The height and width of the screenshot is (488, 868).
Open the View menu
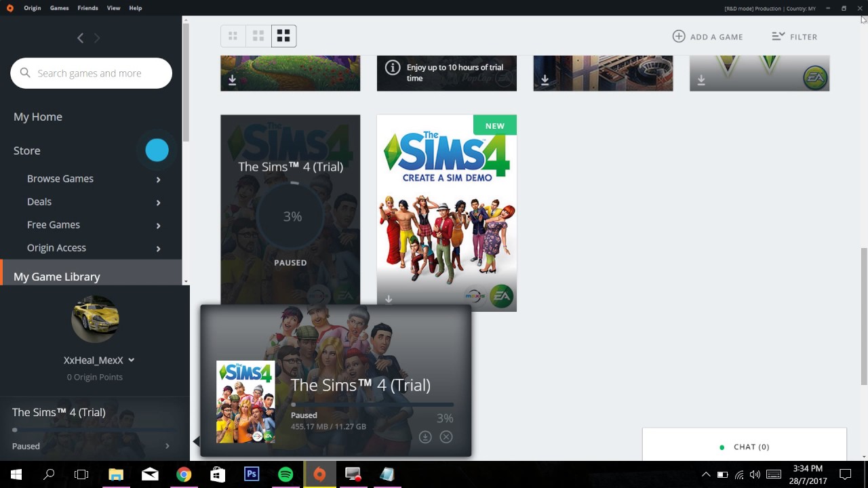[x=113, y=8]
